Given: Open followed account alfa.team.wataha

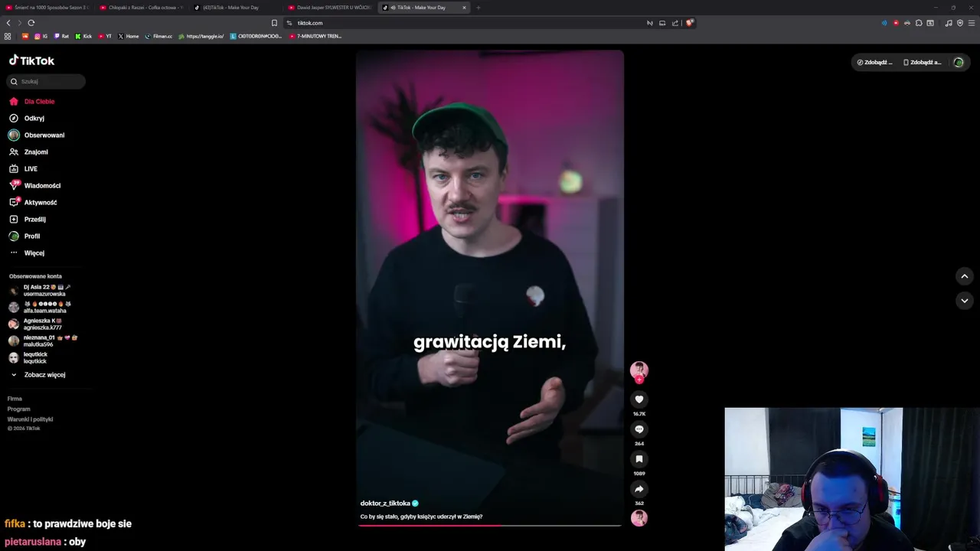Looking at the screenshot, I should pos(40,307).
